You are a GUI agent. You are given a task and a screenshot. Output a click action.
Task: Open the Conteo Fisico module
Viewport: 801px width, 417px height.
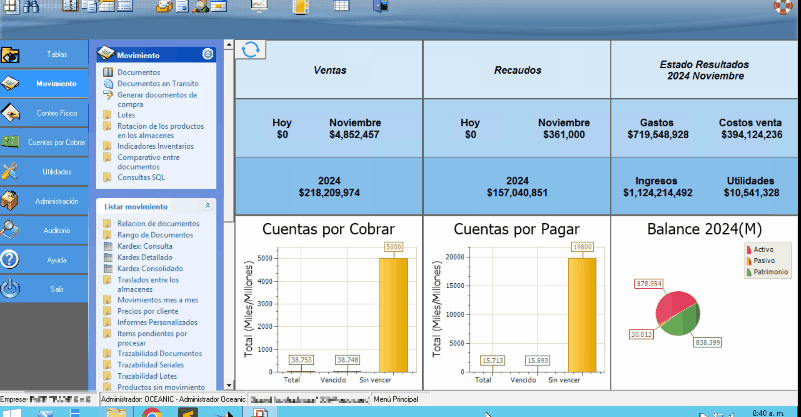[11, 113]
